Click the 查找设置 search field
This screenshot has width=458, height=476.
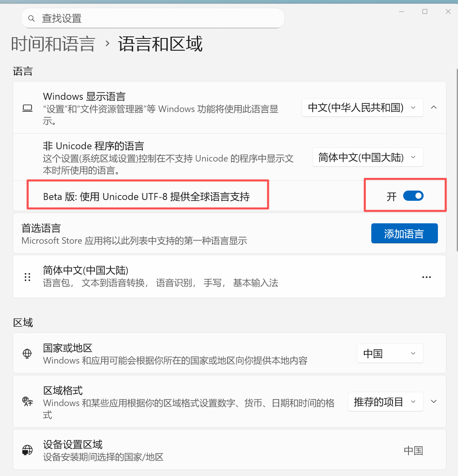[153, 18]
